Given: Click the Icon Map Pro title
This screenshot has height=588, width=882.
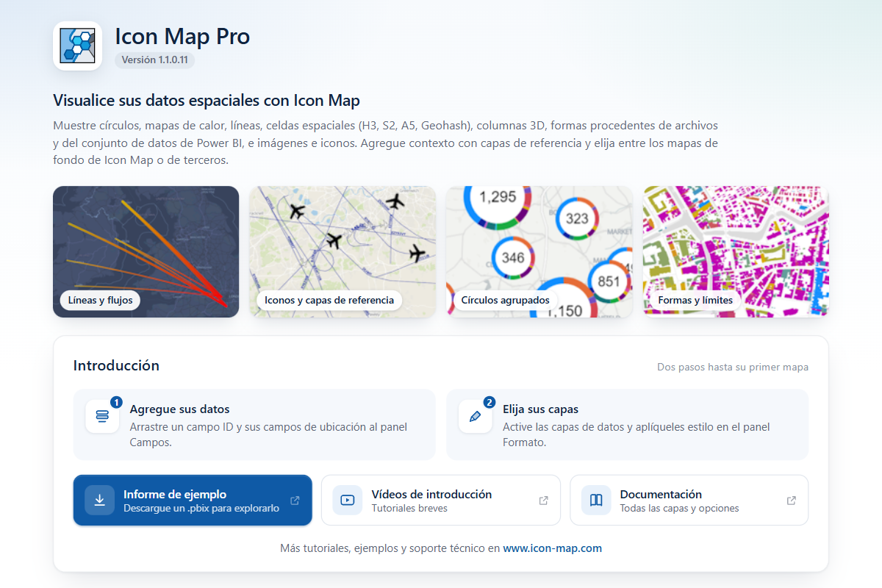Looking at the screenshot, I should pos(182,36).
